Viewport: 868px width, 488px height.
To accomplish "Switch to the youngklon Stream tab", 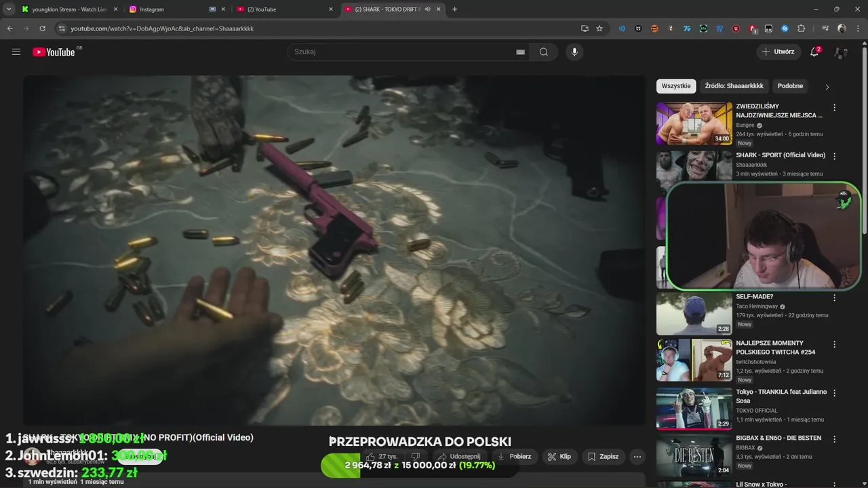I will (69, 9).
